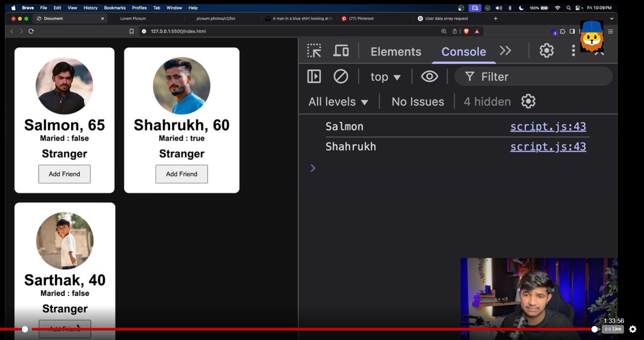Click Add Friend on Shahrukh's card
This screenshot has width=644, height=340.
coord(181,174)
